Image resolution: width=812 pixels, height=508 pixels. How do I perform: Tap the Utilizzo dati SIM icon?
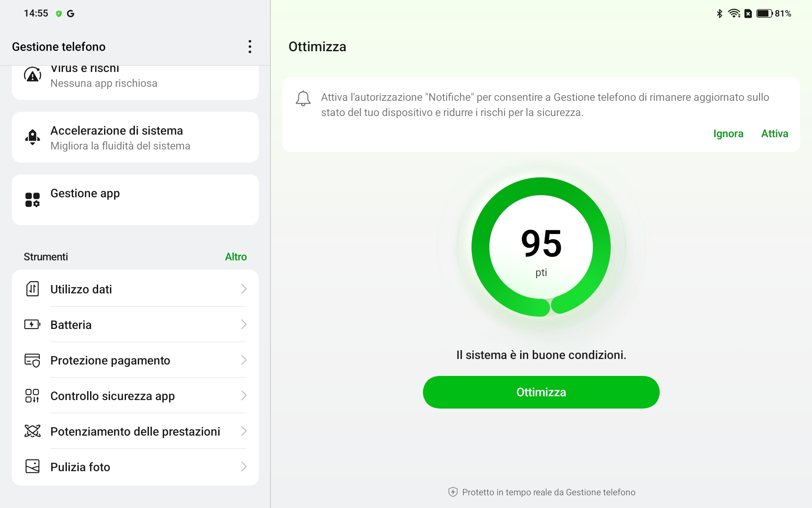coord(33,289)
